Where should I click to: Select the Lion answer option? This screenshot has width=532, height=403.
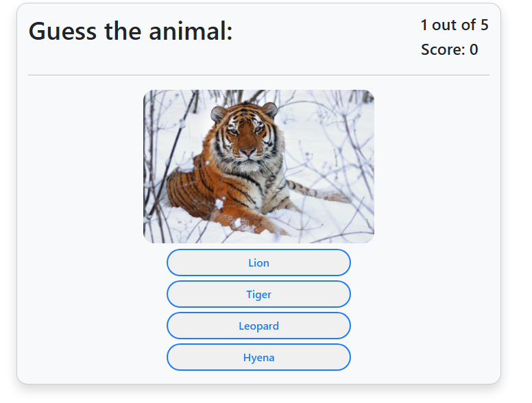click(258, 262)
